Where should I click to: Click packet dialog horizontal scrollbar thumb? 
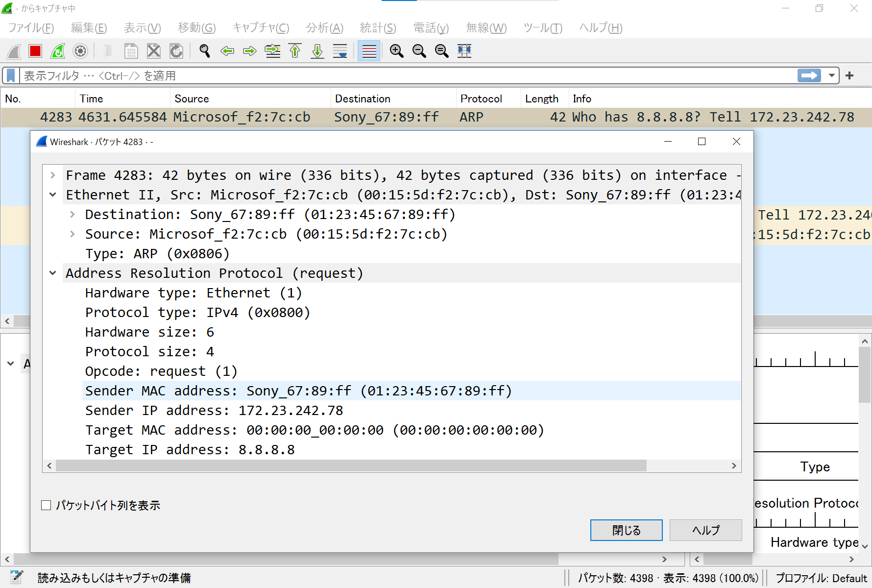(351, 465)
